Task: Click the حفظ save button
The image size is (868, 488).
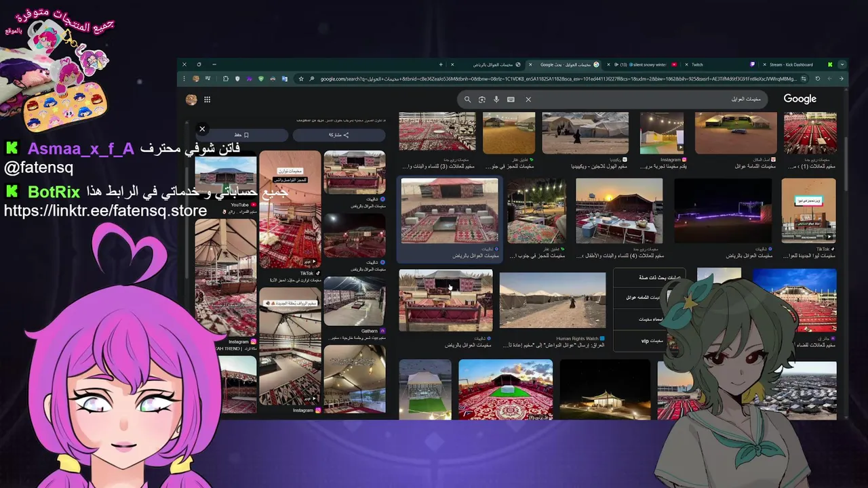Action: point(242,135)
